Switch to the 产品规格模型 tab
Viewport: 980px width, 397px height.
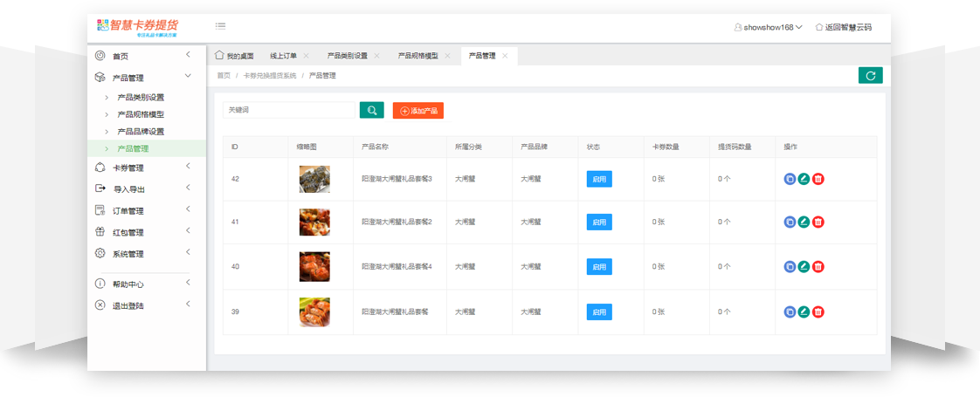click(x=418, y=56)
